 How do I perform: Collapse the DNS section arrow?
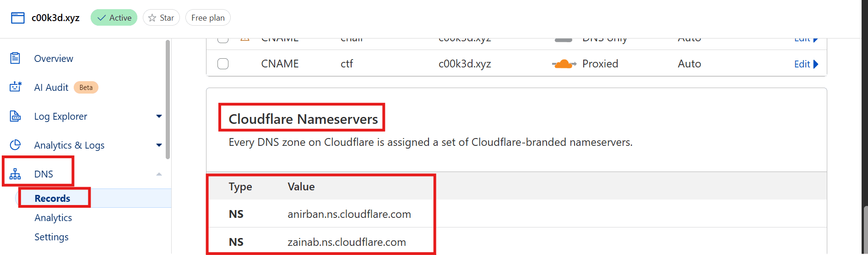click(x=159, y=174)
